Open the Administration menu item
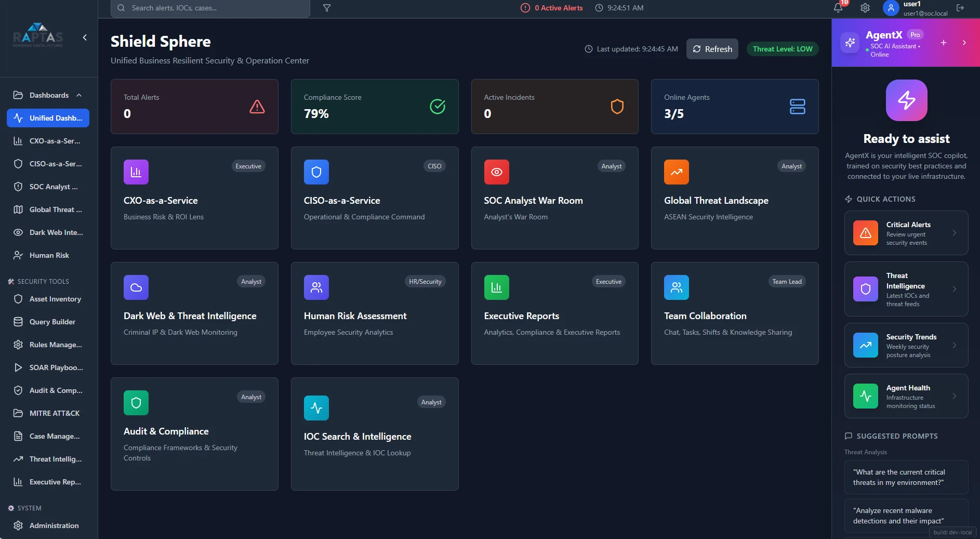Image resolution: width=980 pixels, height=539 pixels. pos(48,525)
